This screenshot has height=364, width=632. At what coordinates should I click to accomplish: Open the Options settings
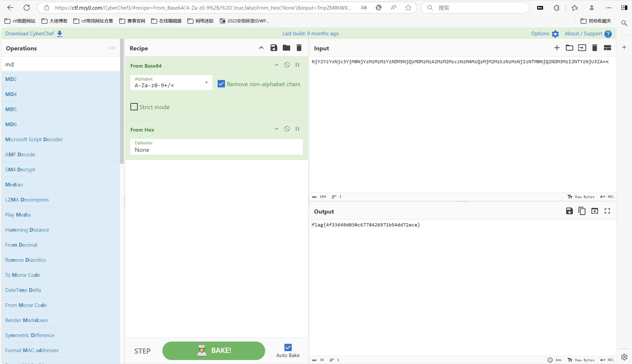pos(545,34)
